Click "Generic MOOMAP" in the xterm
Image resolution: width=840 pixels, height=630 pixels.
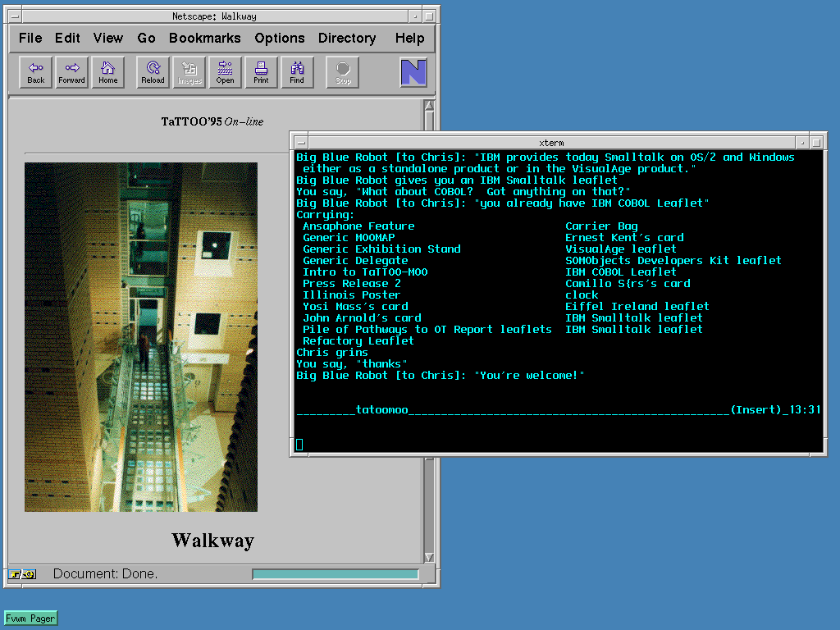point(349,237)
